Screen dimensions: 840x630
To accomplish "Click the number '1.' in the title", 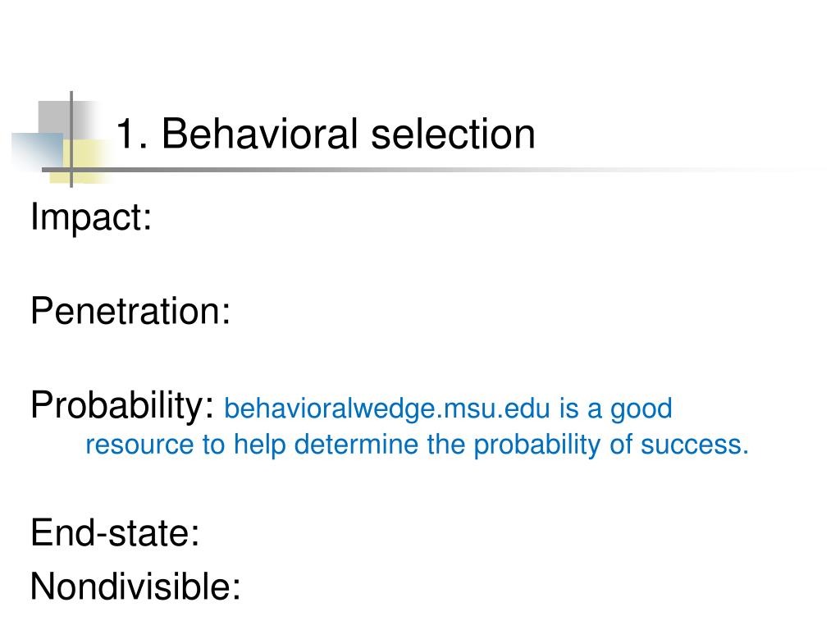I will 132,134.
